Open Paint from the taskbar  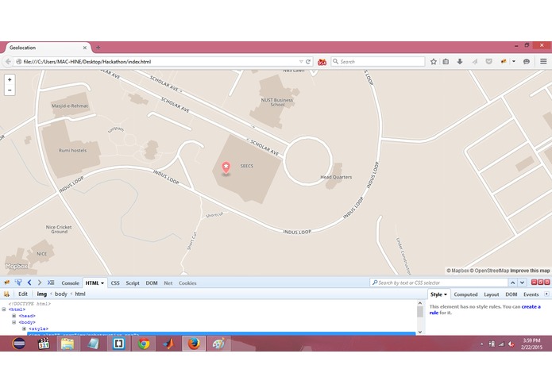pyautogui.click(x=218, y=343)
